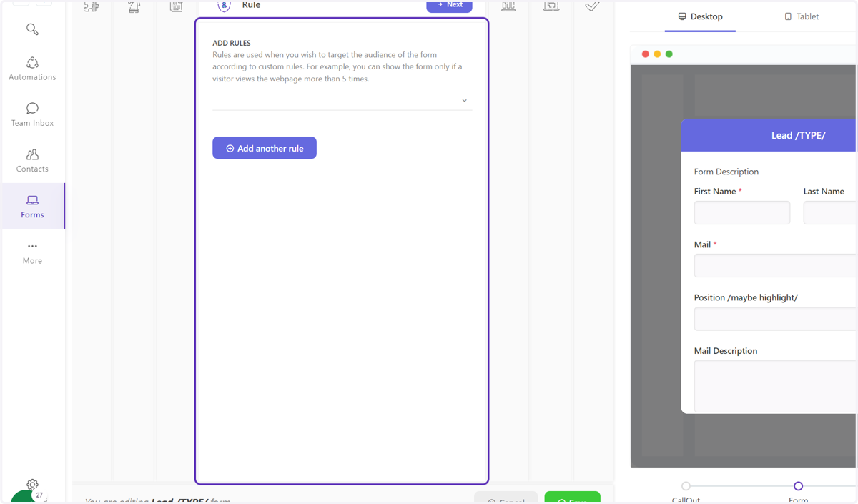Click the puzzle-piece step icon at top

point(92,6)
